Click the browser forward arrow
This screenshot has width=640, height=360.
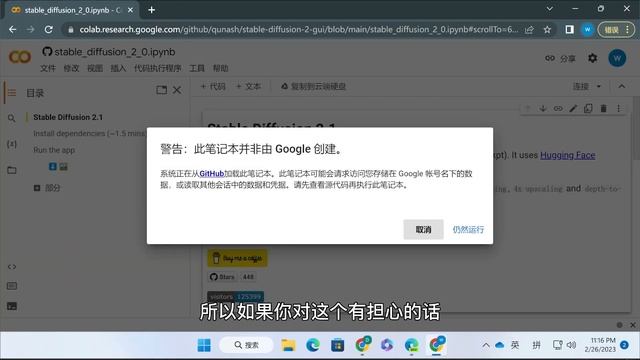tap(31, 29)
